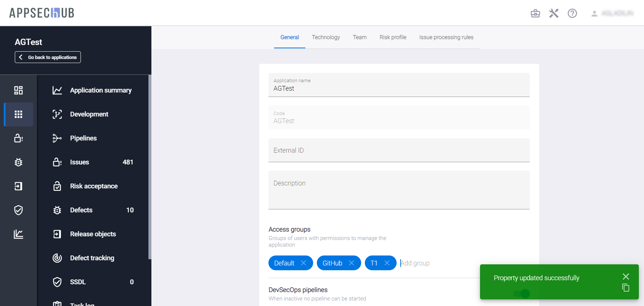Open the tools wrench icon in header
This screenshot has width=644, height=306.
554,14
